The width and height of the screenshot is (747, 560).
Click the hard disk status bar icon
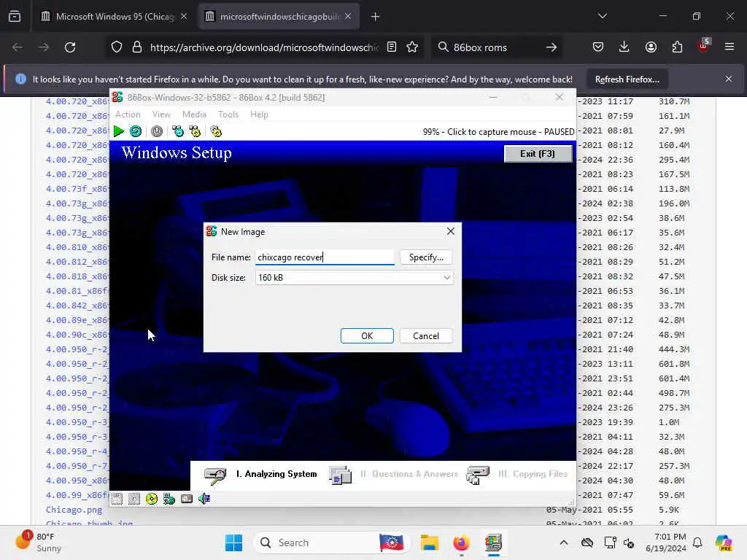pos(187,499)
